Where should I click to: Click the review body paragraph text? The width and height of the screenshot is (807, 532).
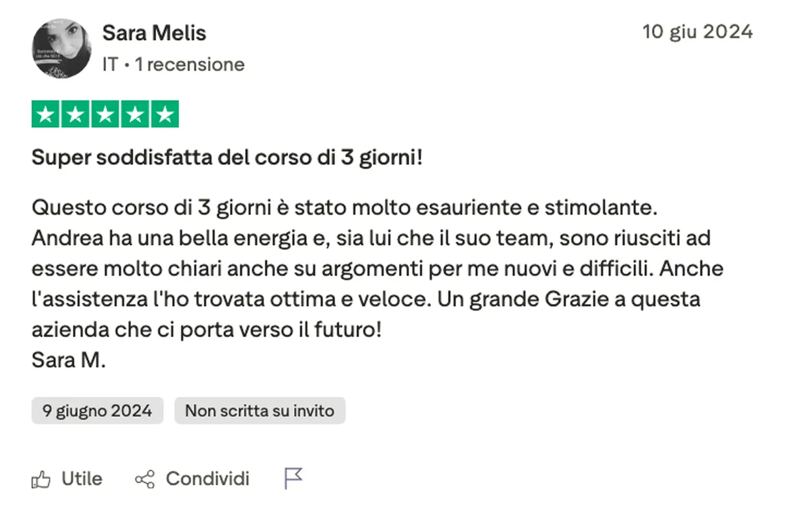point(364,269)
